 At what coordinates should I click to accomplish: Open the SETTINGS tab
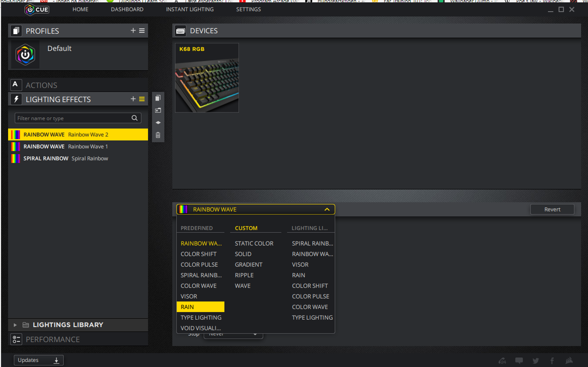click(x=248, y=9)
